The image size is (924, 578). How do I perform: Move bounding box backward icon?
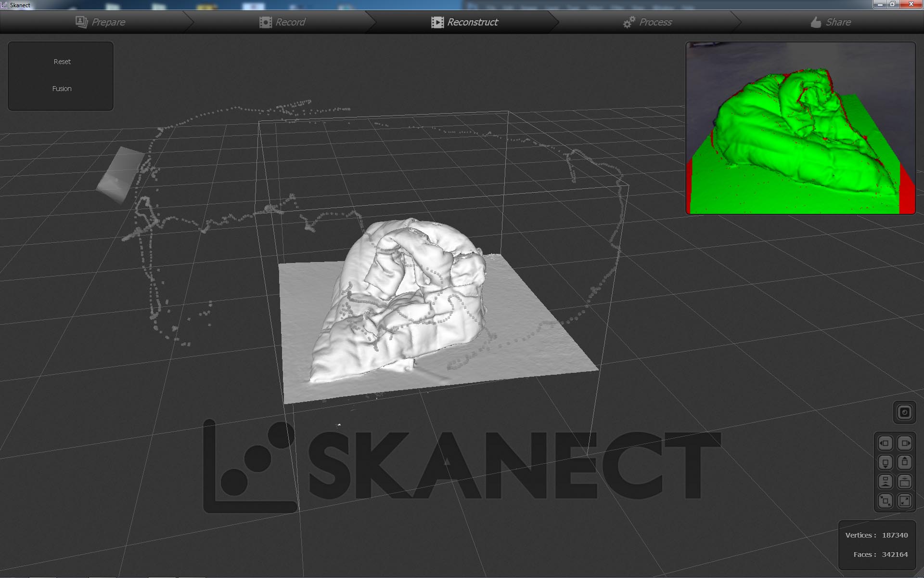885,482
